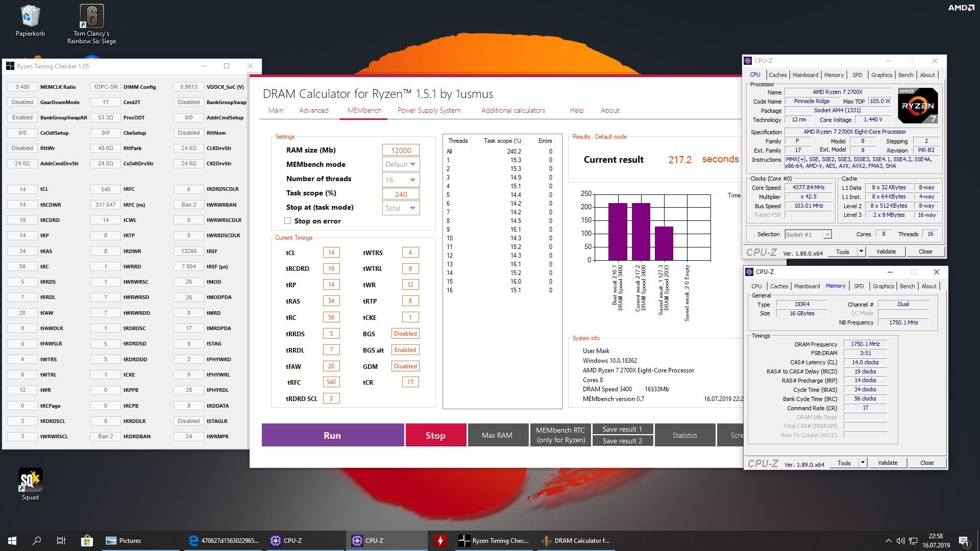Open Task View in the taskbar
The image size is (980, 551).
[61, 541]
